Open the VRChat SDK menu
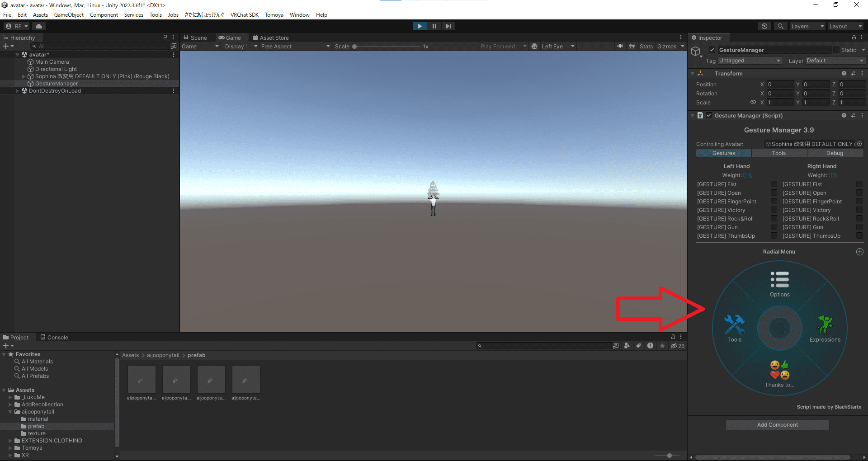The width and height of the screenshot is (868, 461). (244, 14)
